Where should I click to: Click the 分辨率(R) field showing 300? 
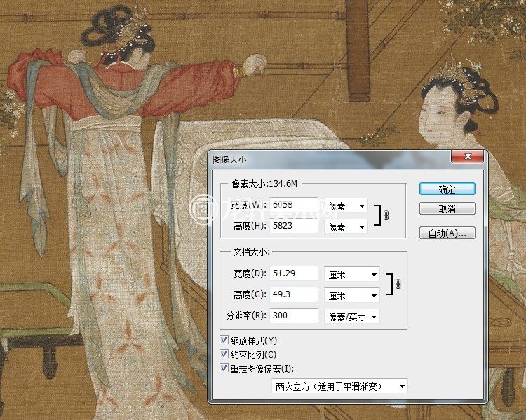[x=294, y=316]
